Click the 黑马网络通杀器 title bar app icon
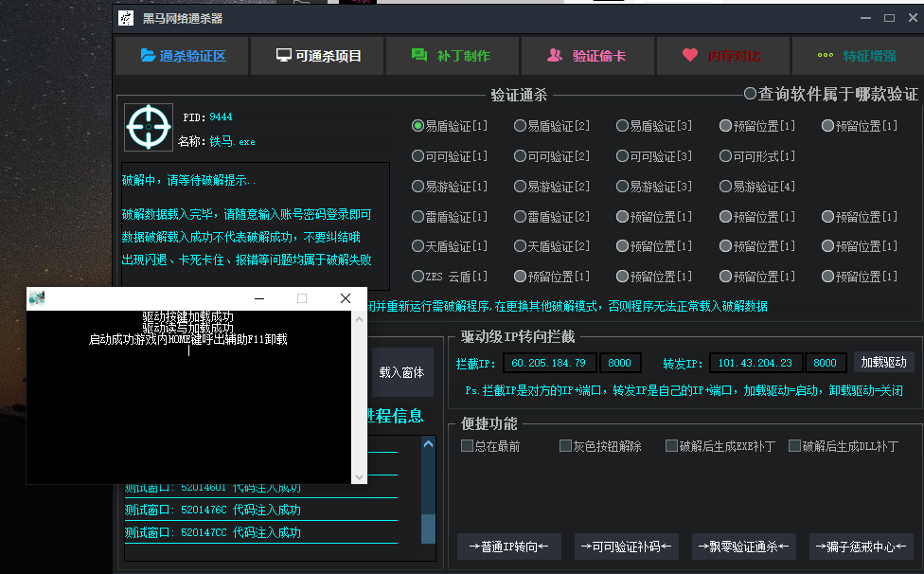The width and height of the screenshot is (924, 574). 126,18
